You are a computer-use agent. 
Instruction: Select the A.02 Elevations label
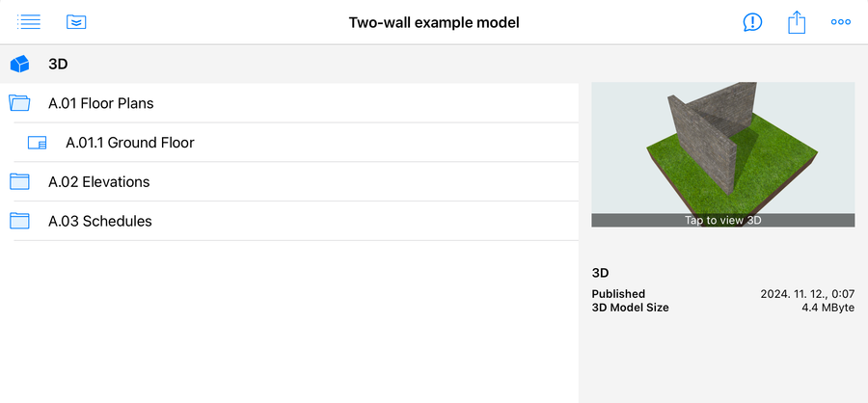pos(98,181)
